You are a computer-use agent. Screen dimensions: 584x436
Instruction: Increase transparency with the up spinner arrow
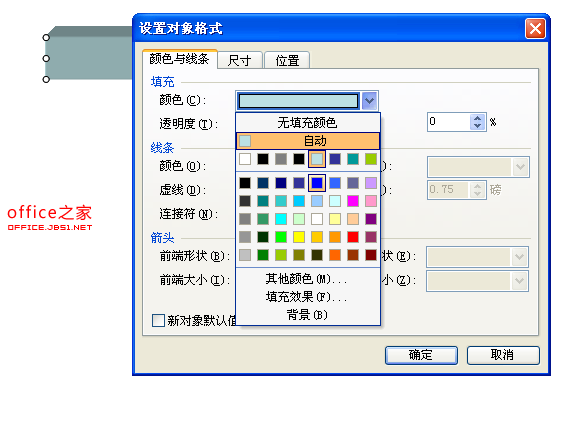478,118
